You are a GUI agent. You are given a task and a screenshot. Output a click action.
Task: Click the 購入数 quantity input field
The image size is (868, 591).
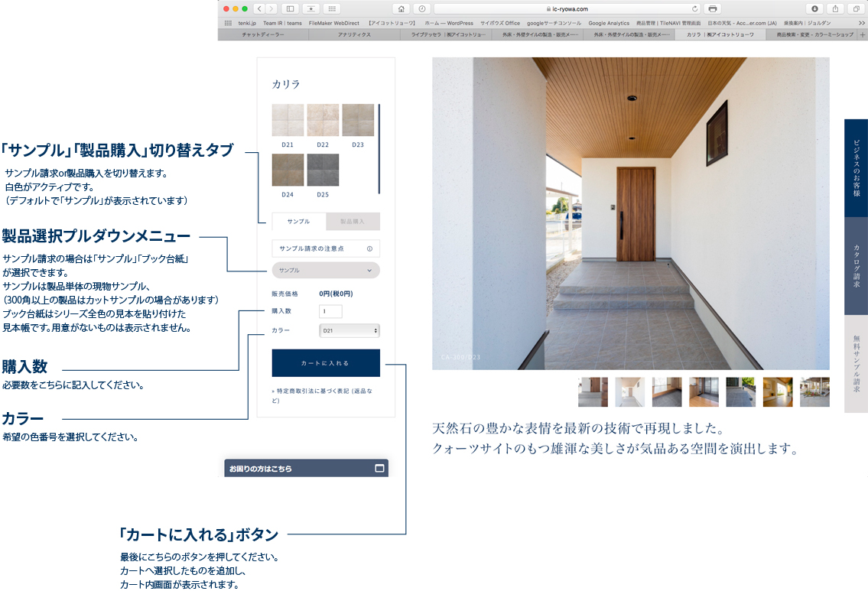pyautogui.click(x=330, y=311)
